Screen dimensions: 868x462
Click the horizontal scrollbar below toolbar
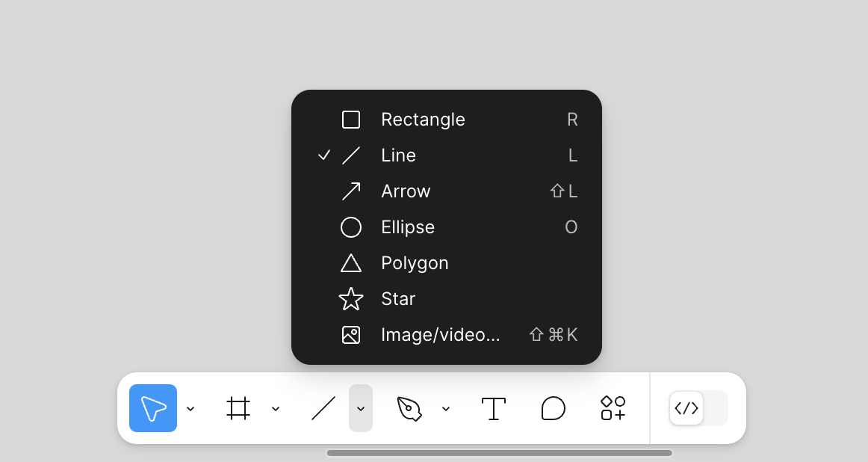coord(499,453)
